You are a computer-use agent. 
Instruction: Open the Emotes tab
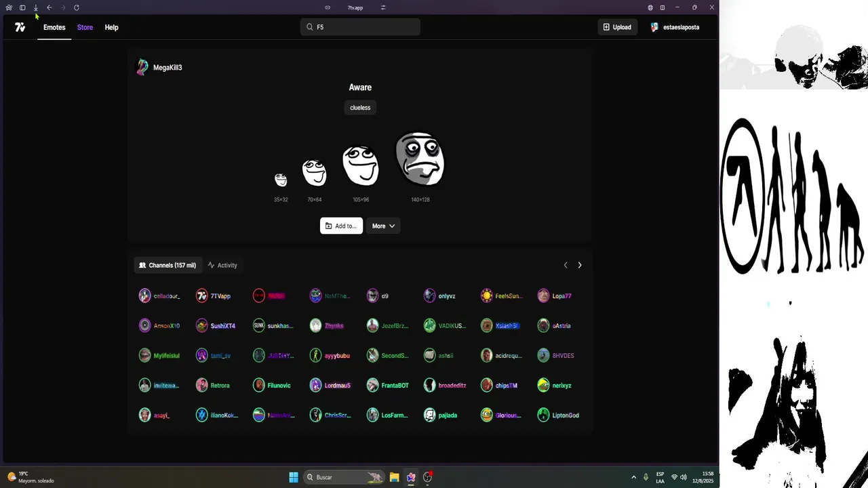[x=54, y=27]
